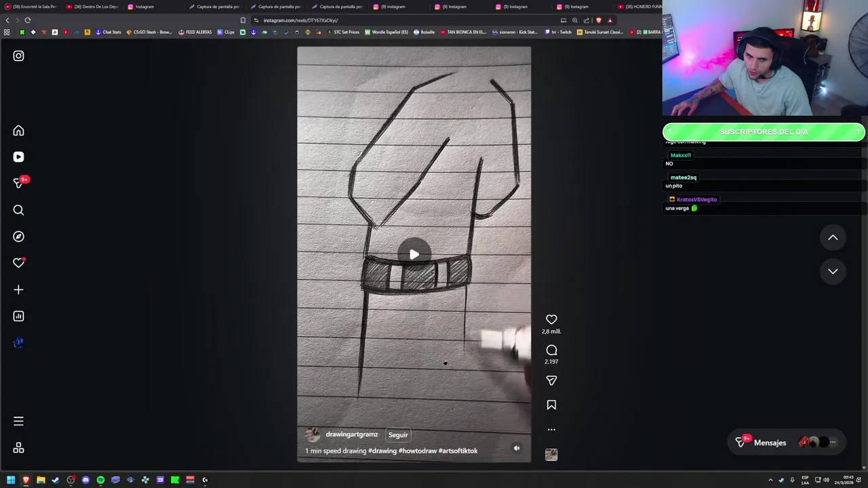
Task: Open Mensajes panel three-dots options
Action: coord(833,443)
